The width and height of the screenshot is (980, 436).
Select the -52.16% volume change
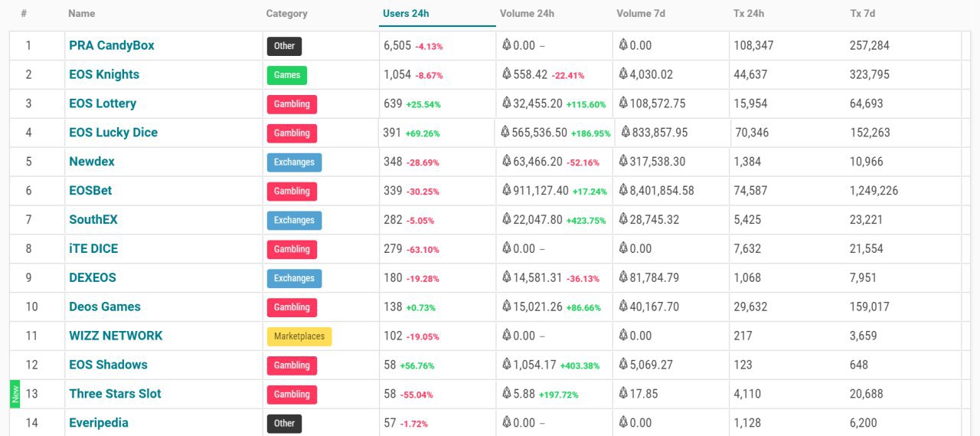tap(583, 163)
